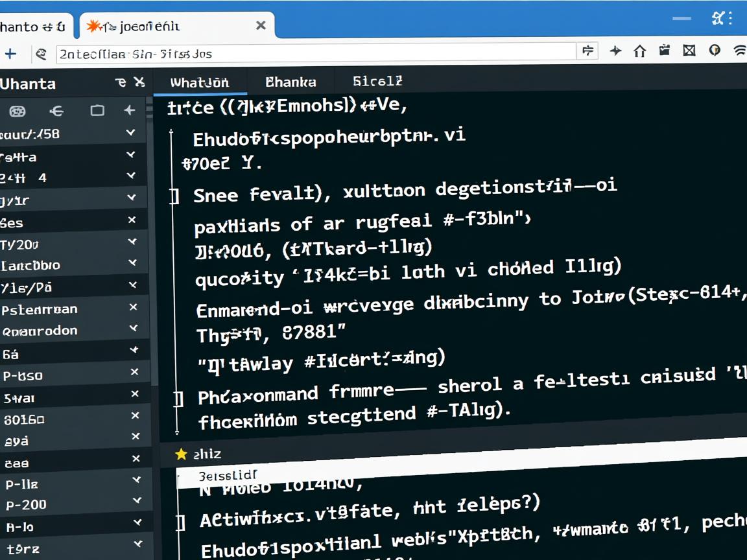Close the Pstedrrean entry with its X
The height and width of the screenshot is (560, 747).
pos(134,309)
